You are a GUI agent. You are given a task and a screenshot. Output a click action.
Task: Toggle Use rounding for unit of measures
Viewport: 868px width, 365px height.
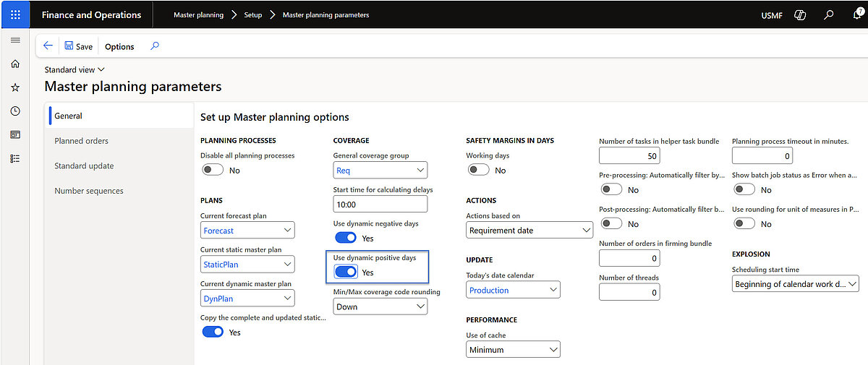tap(744, 224)
